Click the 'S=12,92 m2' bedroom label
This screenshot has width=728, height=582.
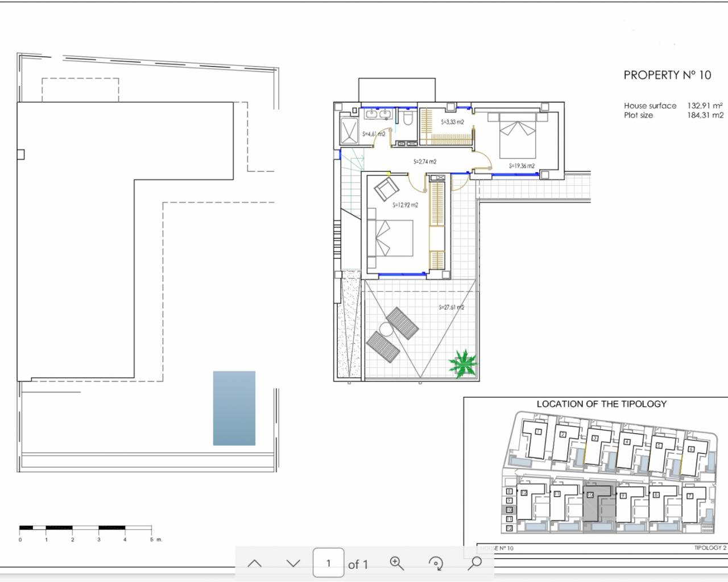point(405,205)
